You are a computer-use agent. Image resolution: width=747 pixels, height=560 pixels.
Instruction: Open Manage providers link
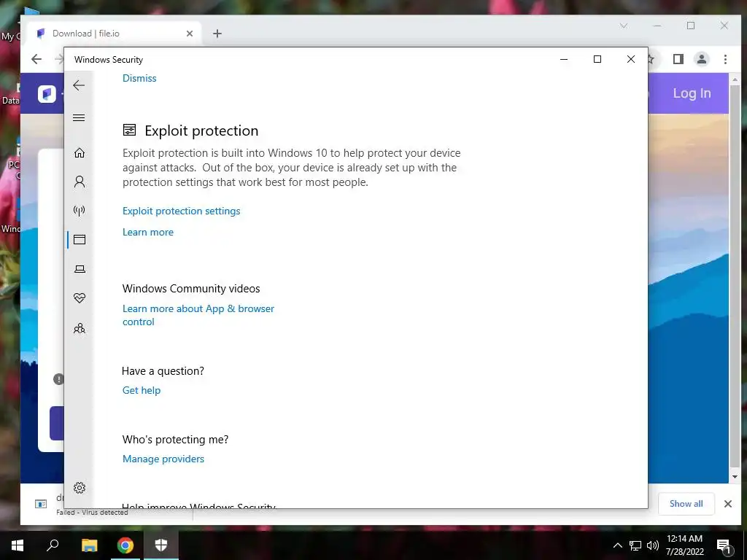[163, 459]
